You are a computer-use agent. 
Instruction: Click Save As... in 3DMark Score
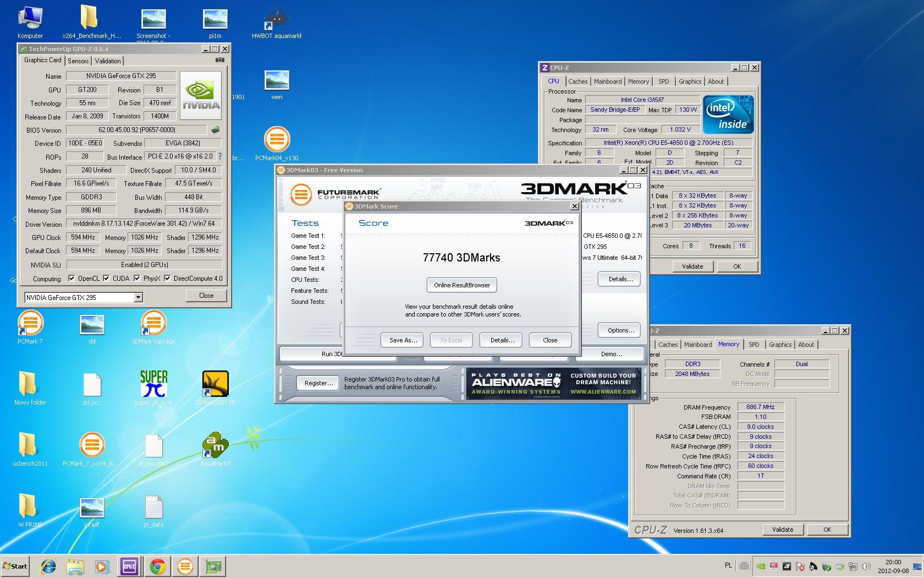point(402,340)
